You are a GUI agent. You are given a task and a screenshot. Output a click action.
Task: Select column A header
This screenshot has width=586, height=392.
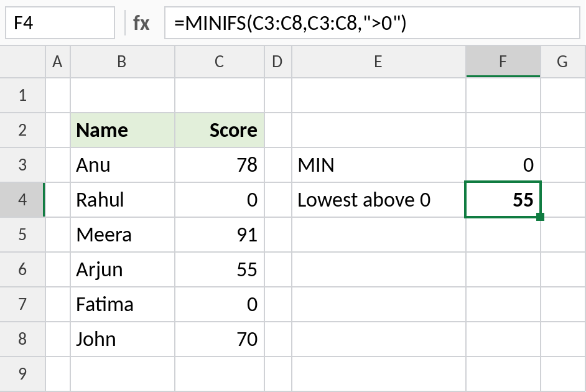pyautogui.click(x=58, y=62)
